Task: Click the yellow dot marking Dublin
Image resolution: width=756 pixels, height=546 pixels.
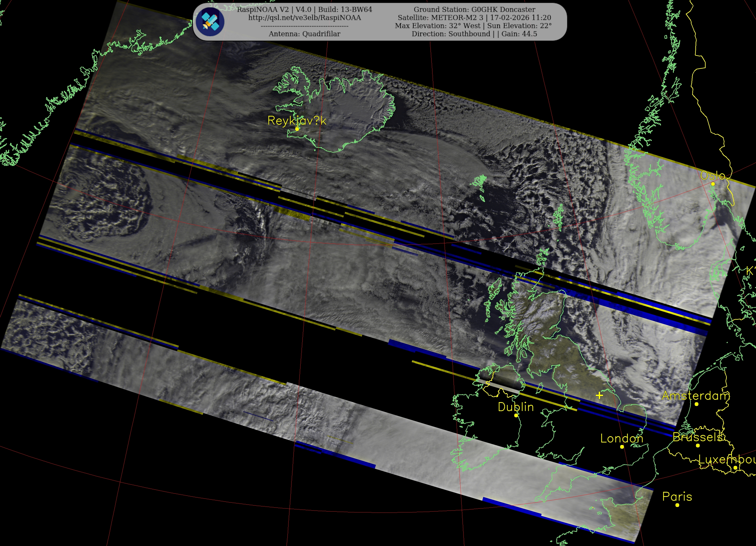Action: coord(516,415)
